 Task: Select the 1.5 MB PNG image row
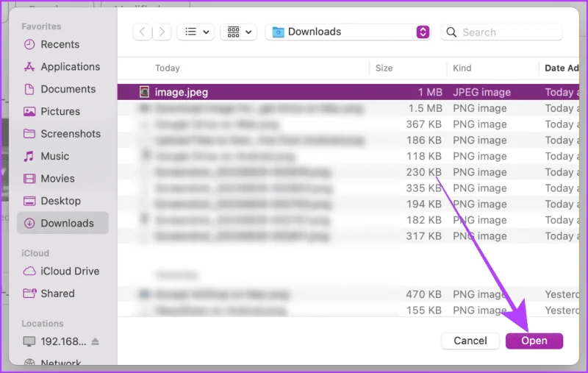348,108
